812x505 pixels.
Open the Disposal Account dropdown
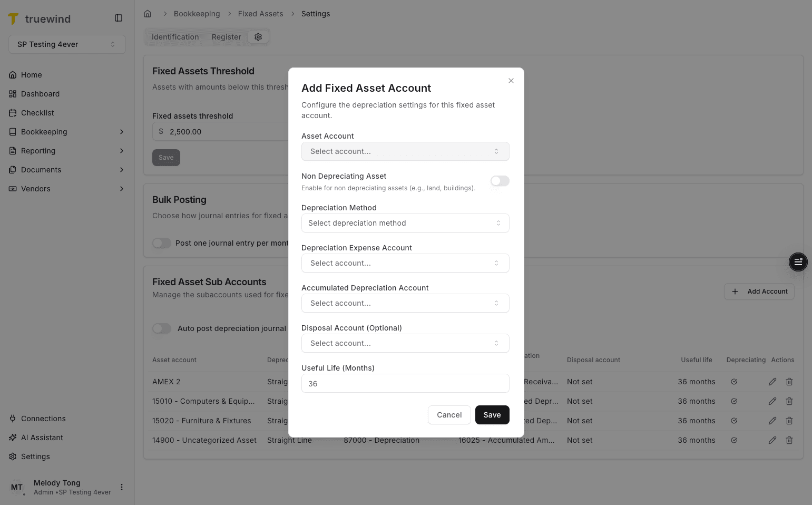click(x=405, y=343)
